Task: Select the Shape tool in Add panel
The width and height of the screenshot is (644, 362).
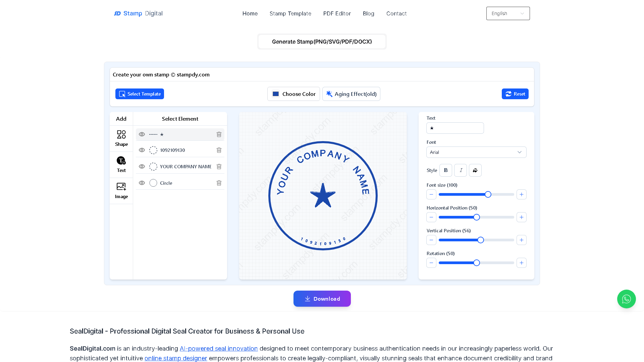Action: click(x=121, y=137)
